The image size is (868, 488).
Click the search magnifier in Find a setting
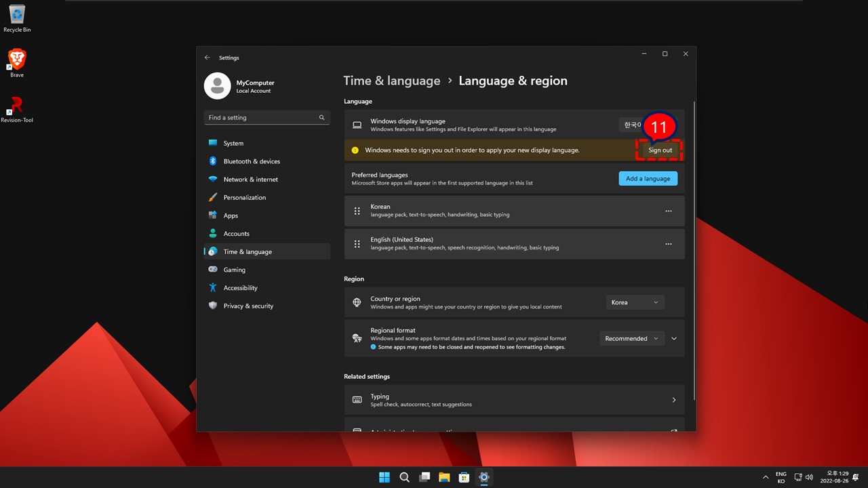click(x=322, y=117)
